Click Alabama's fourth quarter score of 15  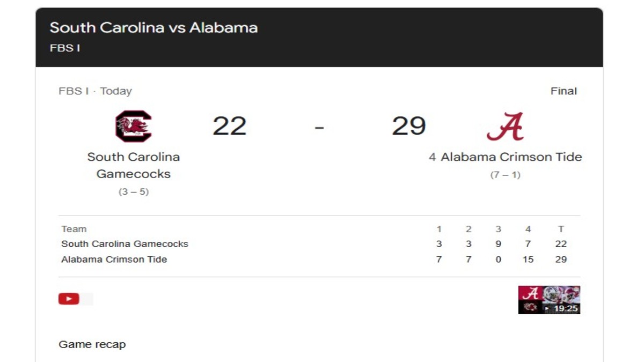coord(528,260)
